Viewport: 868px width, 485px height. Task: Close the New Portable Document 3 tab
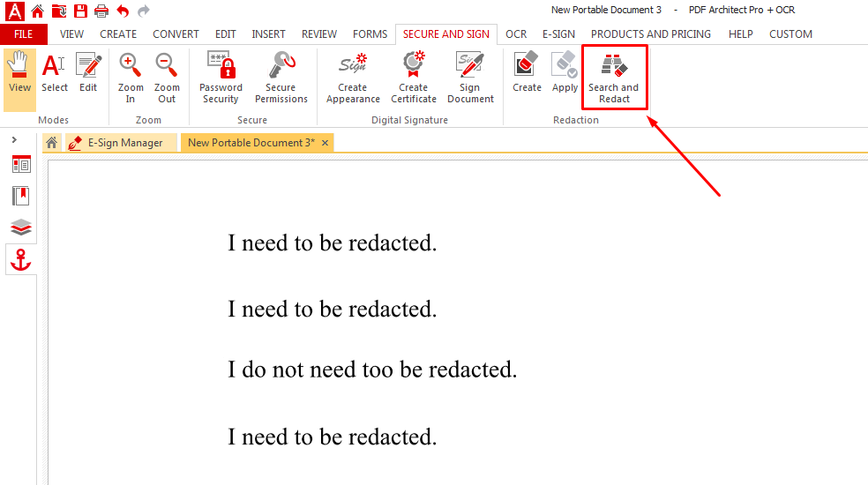click(x=325, y=143)
